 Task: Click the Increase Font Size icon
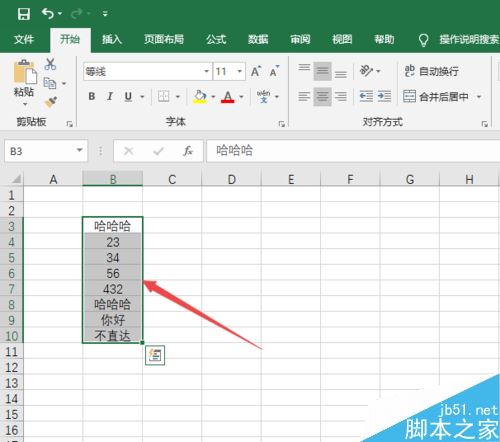(256, 71)
